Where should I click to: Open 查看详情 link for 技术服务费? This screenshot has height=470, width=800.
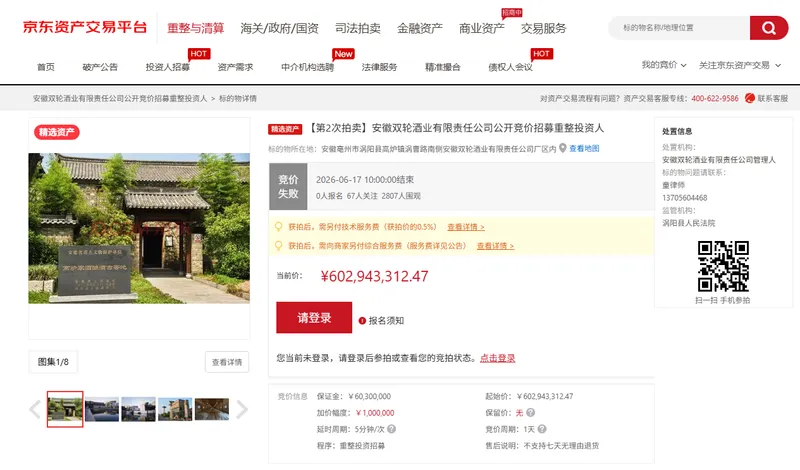(x=466, y=227)
